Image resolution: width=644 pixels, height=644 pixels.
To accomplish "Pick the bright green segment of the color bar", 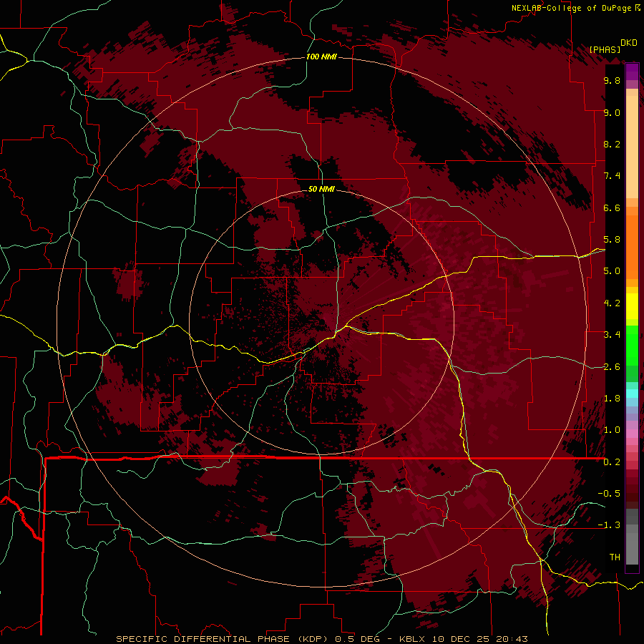I will point(632,344).
